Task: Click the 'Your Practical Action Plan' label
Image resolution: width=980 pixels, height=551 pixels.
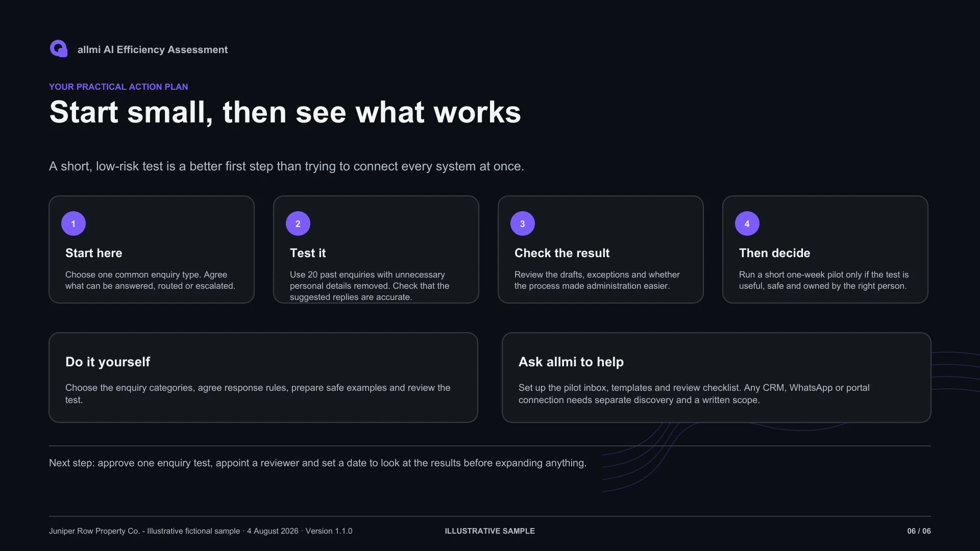Action: (118, 87)
